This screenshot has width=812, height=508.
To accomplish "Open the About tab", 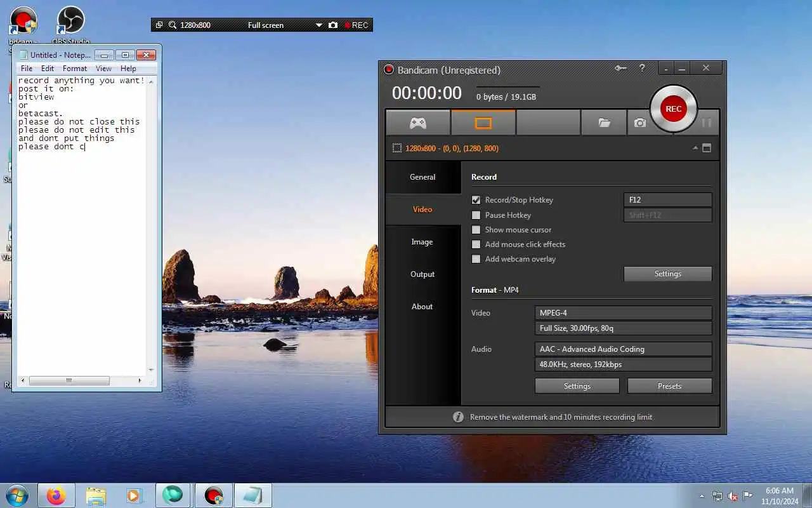I will click(422, 306).
